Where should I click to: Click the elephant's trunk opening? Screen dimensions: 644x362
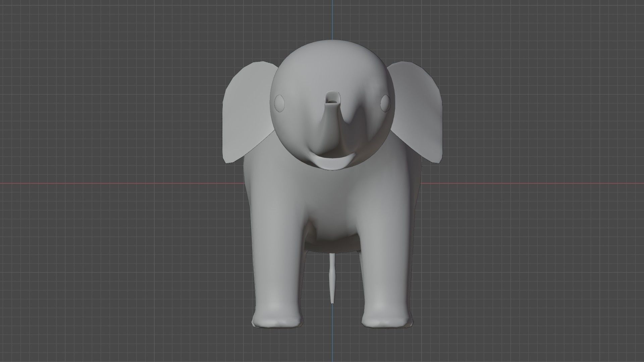coord(333,98)
